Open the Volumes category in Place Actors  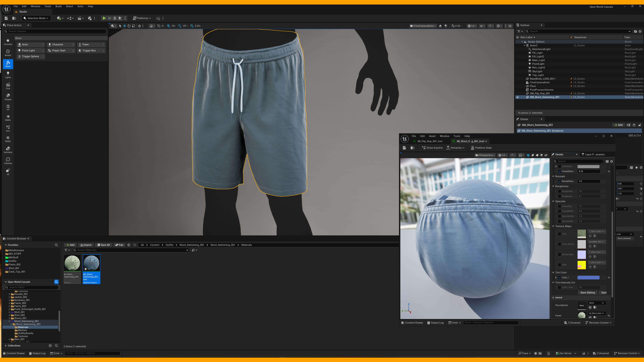(8, 161)
